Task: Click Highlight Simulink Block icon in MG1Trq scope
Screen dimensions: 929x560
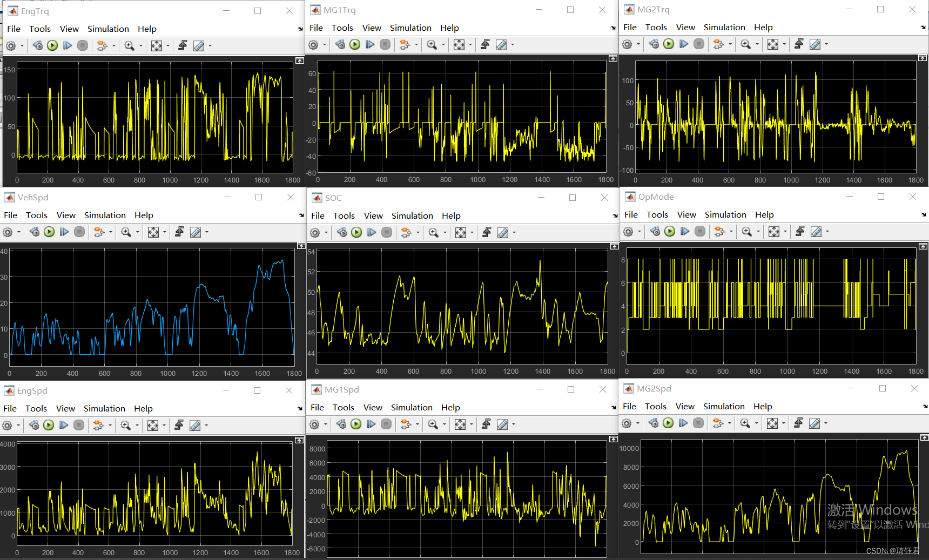Action: (x=405, y=45)
